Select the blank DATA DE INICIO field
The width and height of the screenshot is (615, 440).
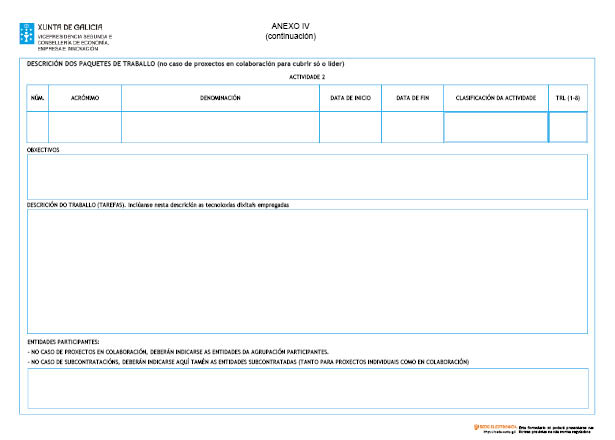(x=350, y=127)
